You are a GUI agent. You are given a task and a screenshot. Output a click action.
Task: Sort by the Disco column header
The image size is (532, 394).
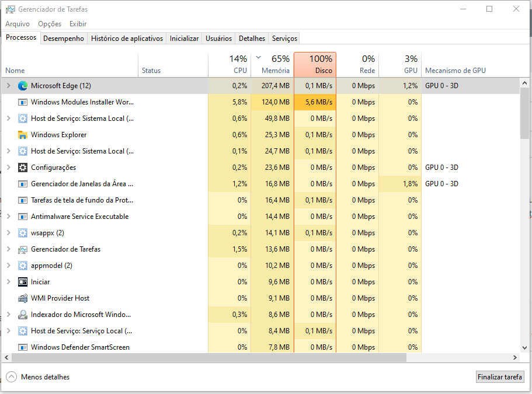tap(315, 65)
